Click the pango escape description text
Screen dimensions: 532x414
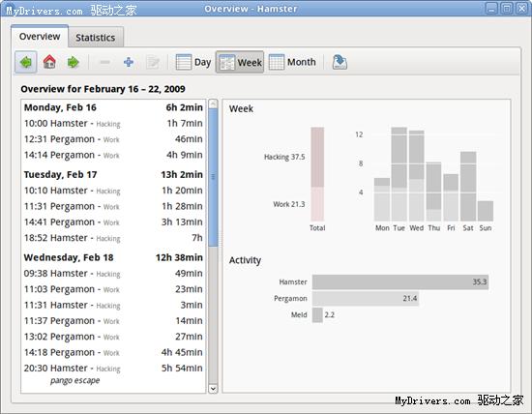75,380
